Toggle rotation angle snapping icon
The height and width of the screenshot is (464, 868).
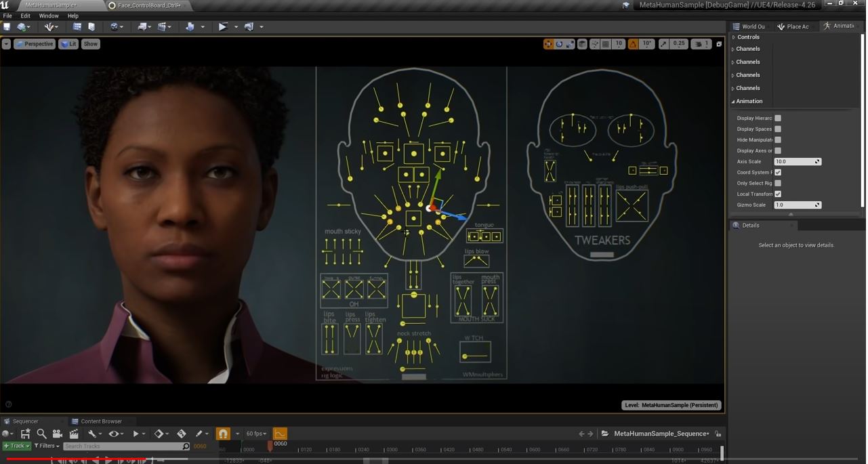[x=633, y=44]
